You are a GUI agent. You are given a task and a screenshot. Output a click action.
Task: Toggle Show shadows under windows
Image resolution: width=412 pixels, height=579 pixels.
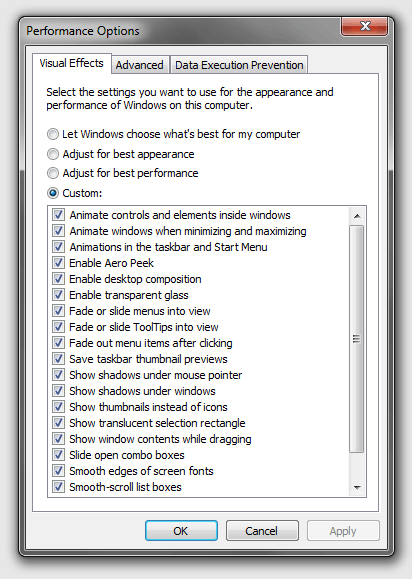click(58, 391)
